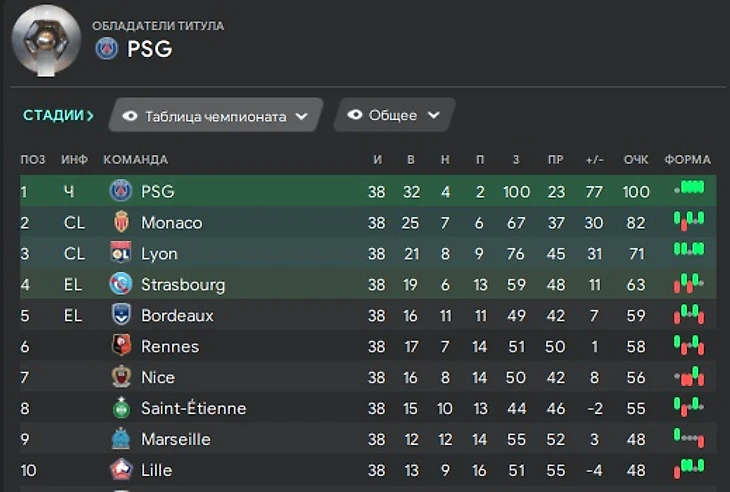Viewport: 730px width, 492px height.
Task: Sort table by КОМАНДА column header
Action: pos(135,160)
